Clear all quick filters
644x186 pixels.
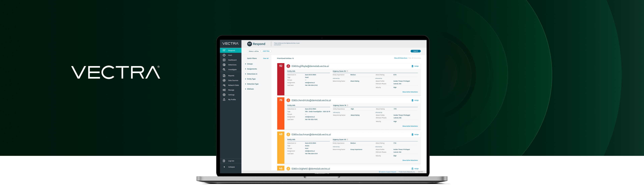266,58
